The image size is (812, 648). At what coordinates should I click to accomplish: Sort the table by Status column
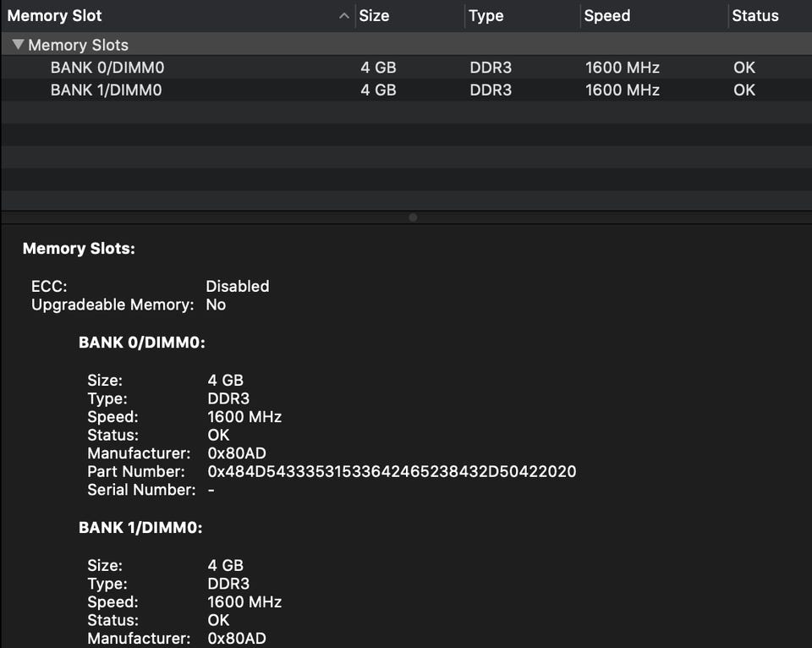(x=755, y=16)
